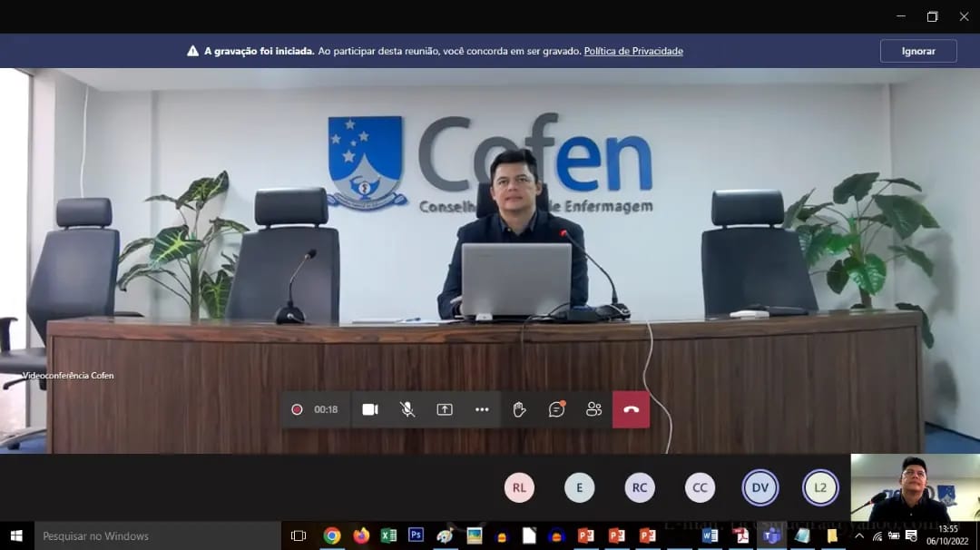Select participant avatar RL
980x550 pixels.
click(x=519, y=487)
